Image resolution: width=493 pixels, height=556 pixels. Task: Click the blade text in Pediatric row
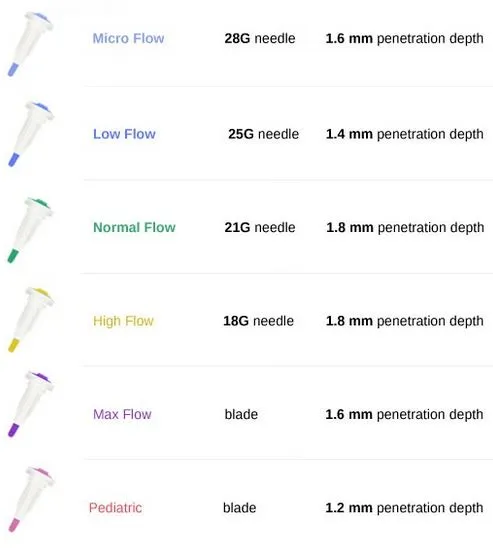click(x=240, y=508)
